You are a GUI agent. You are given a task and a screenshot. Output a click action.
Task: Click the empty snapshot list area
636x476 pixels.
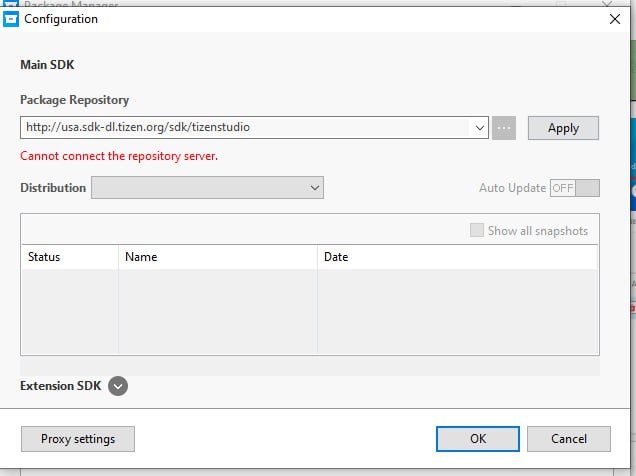pos(308,310)
